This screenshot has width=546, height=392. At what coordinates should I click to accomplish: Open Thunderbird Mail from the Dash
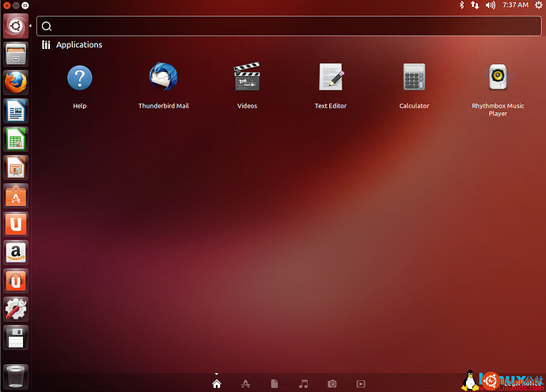point(163,78)
